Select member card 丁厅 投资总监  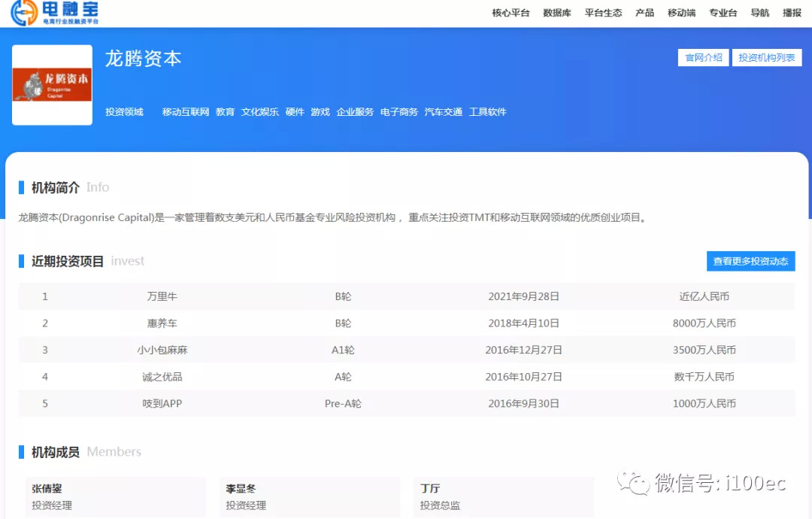503,496
